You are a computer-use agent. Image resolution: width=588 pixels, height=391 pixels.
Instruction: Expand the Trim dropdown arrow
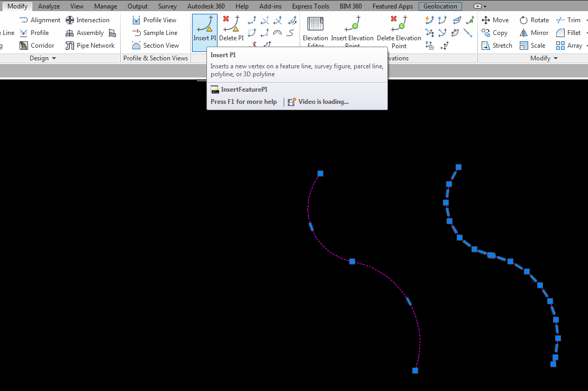(584, 20)
